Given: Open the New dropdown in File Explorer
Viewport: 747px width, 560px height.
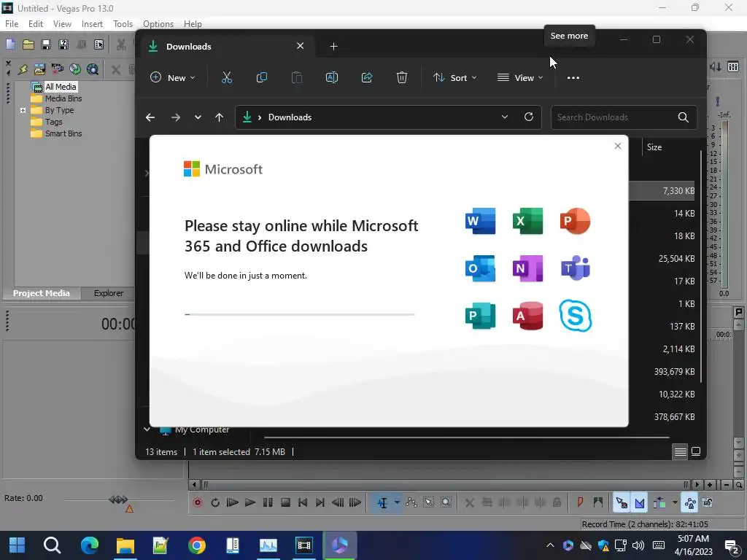Looking at the screenshot, I should click(x=172, y=77).
